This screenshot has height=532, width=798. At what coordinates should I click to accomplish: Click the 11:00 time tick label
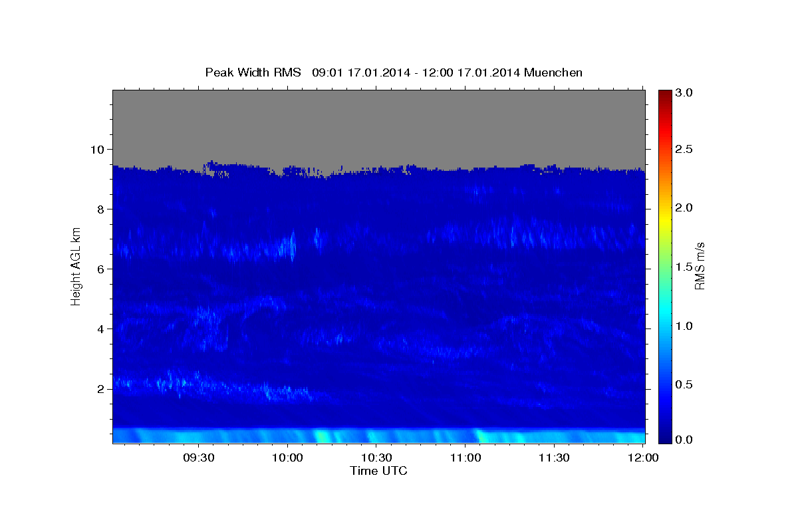pos(465,458)
